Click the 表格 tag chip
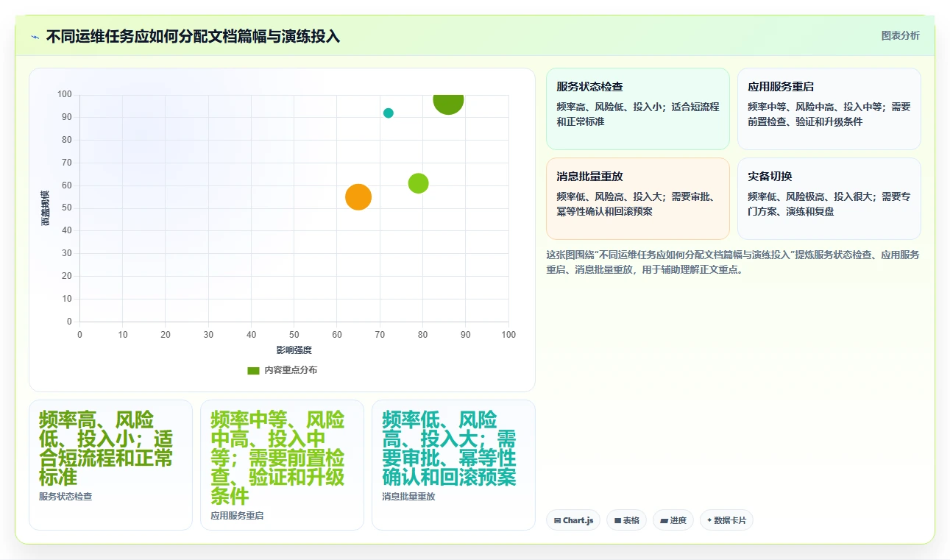The height and width of the screenshot is (560, 950). click(626, 520)
